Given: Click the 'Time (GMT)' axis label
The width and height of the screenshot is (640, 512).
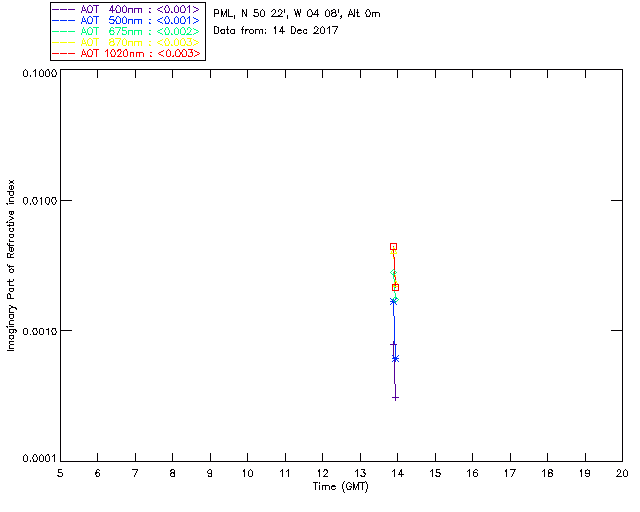Looking at the screenshot, I should point(341,487).
